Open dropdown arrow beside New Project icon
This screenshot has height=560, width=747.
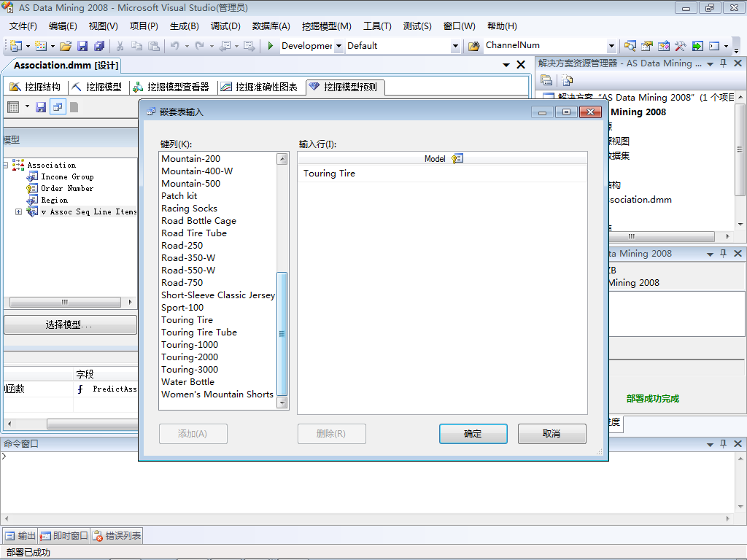[28, 46]
